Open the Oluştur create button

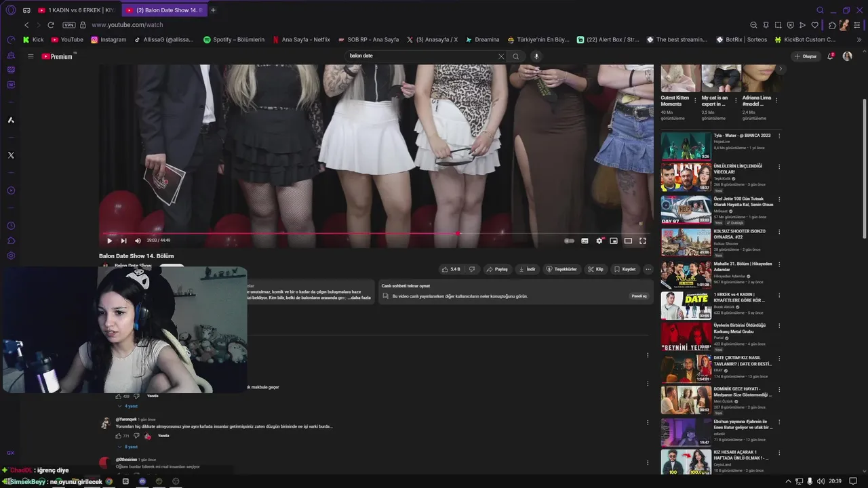pos(806,56)
